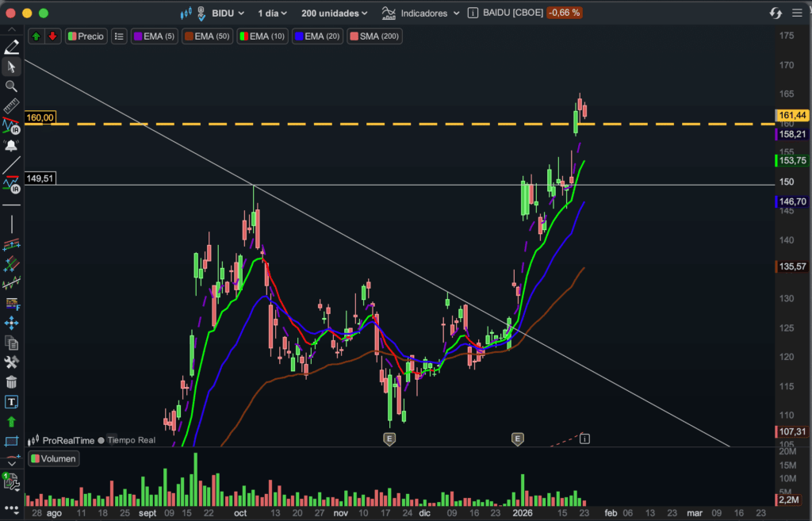Select the text annotation tool
Screen dimensions: 812x521
click(x=11, y=402)
